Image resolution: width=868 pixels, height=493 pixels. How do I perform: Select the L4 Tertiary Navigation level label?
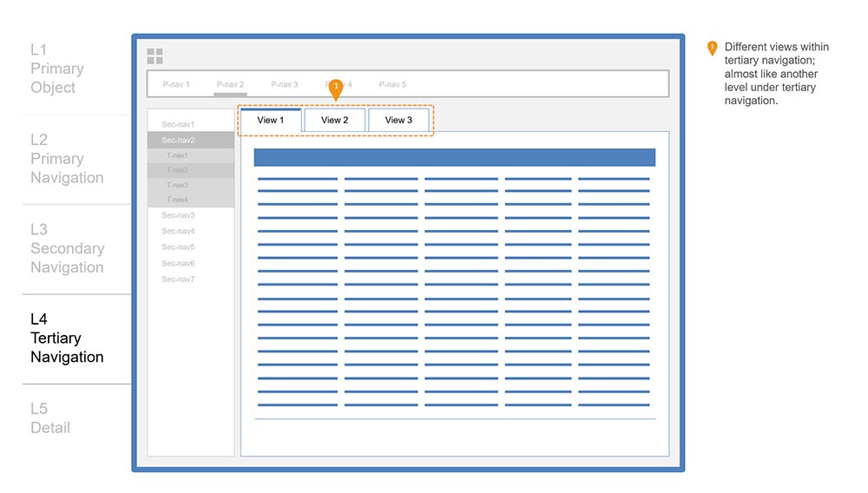tap(67, 339)
